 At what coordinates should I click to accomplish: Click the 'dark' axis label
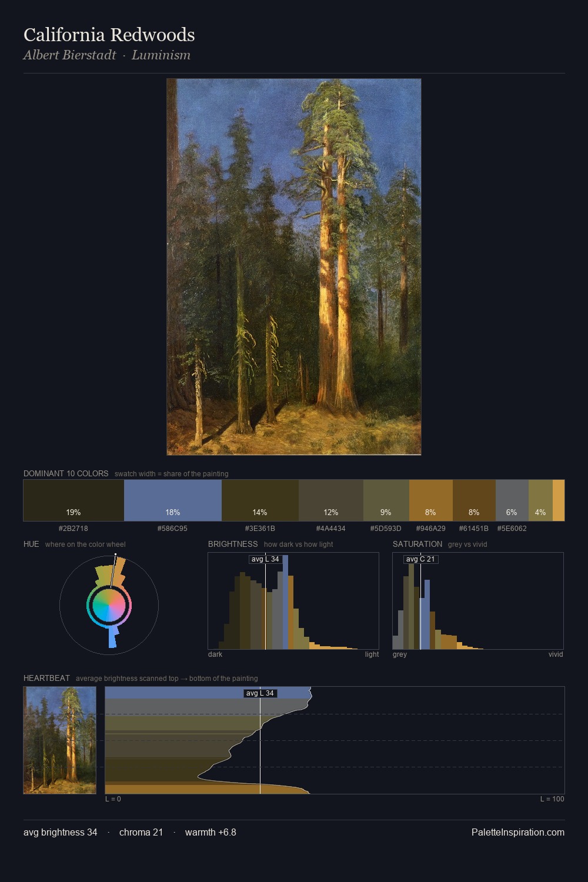coord(215,654)
